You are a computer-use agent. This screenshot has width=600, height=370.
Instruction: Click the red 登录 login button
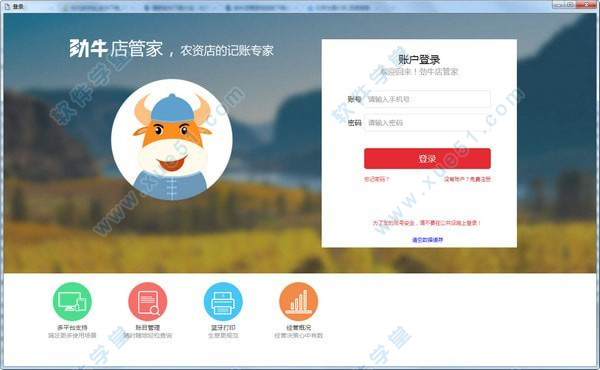427,158
